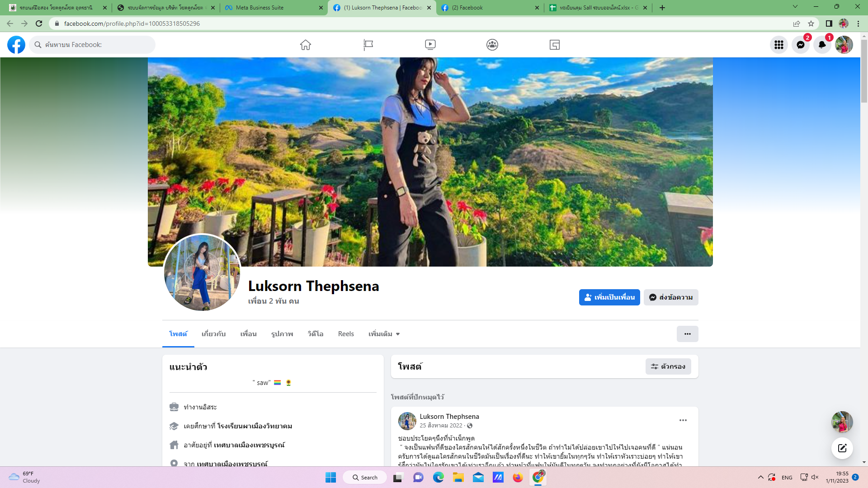Click the เพิ่มเป็นเพื่อน add friend button
This screenshot has width=868, height=488.
(x=609, y=297)
